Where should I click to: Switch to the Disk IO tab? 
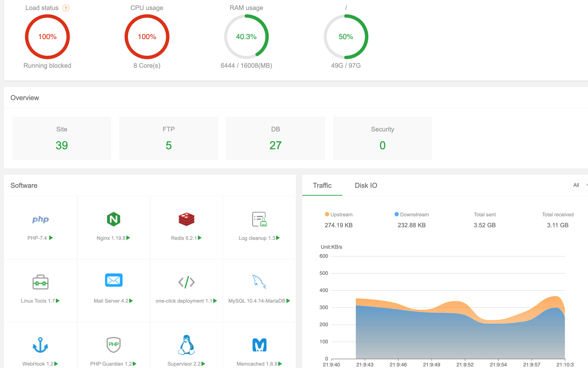tap(366, 185)
